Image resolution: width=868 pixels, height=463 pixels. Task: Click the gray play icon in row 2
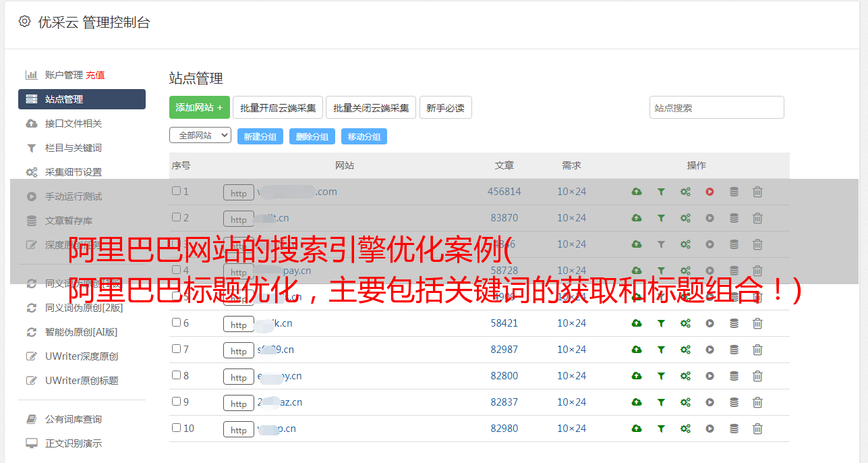[710, 218]
